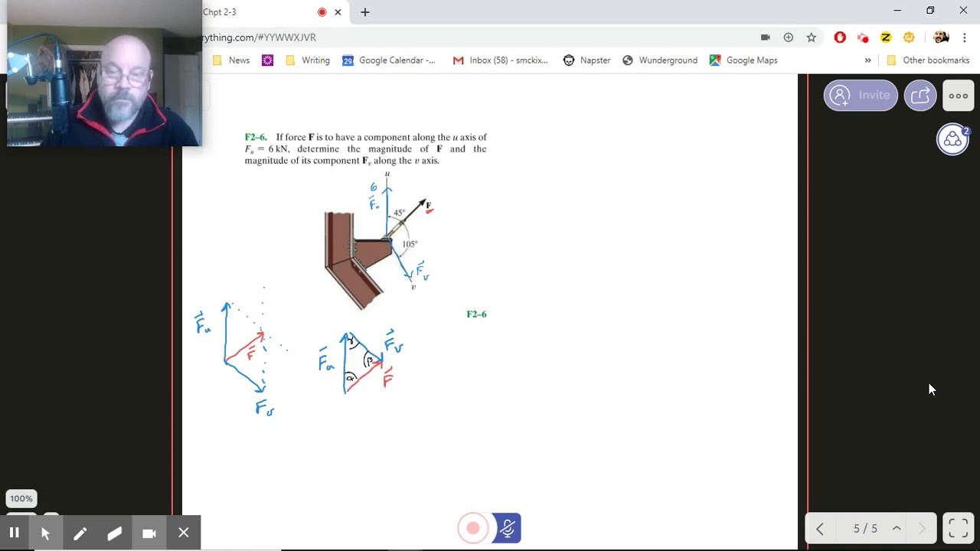Click the green F2-6 problem number heading
This screenshot has height=551, width=980.
pyautogui.click(x=255, y=138)
